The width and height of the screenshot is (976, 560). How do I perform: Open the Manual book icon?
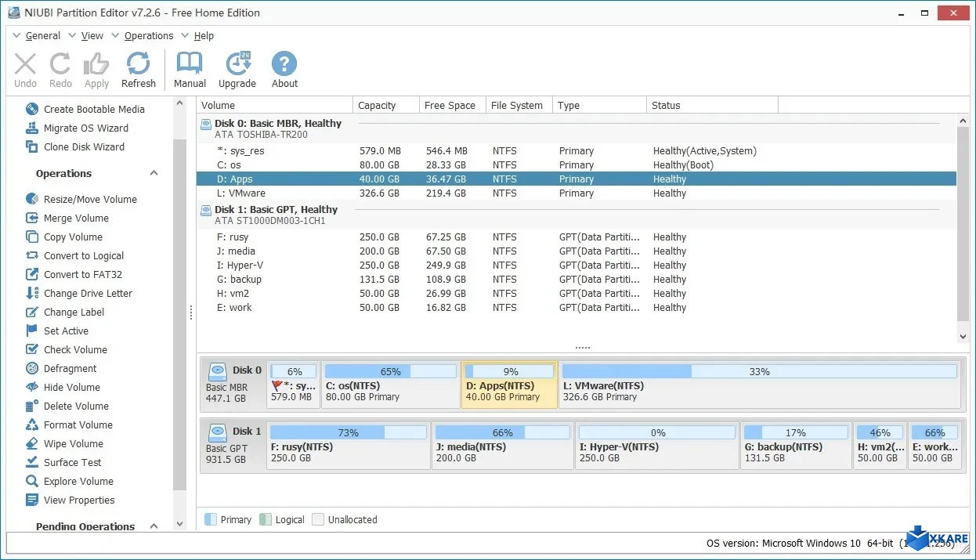(x=190, y=64)
